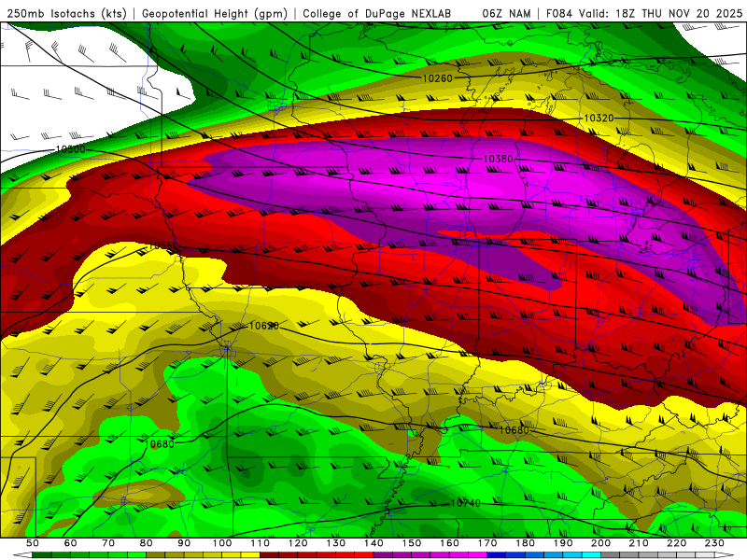Click the 130 knot legend value
Image resolution: width=747 pixels, height=560 pixels.
(336, 543)
